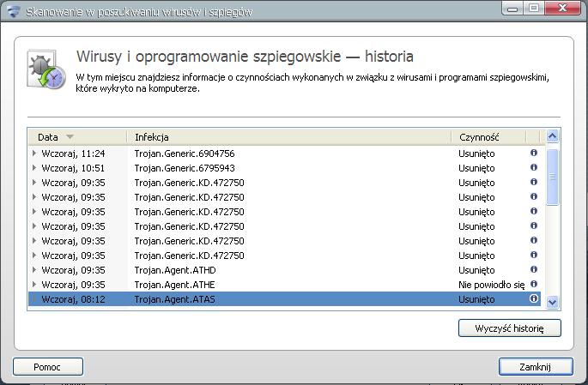Open info icon for first Trojan.Generic.KD.472750 entry

point(534,182)
